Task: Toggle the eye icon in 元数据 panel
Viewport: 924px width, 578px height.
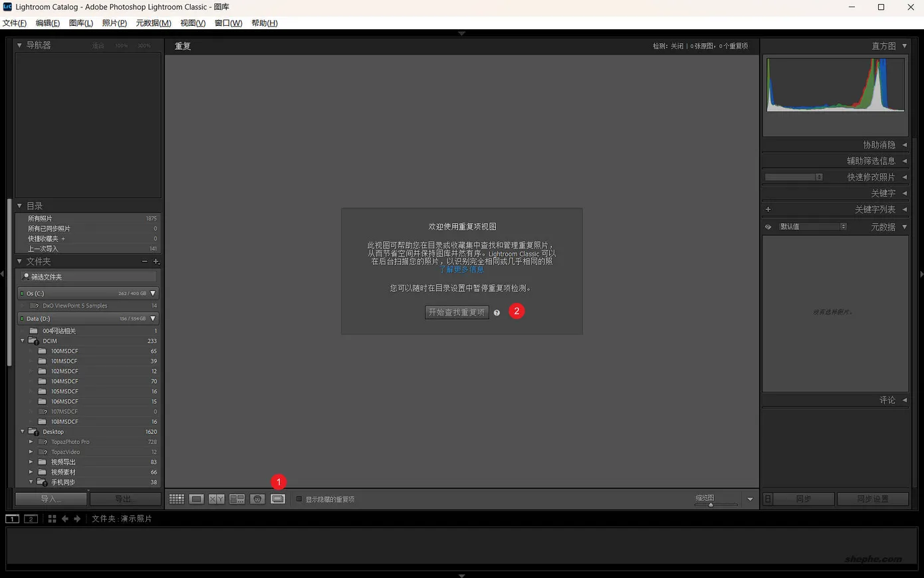Action: coord(768,227)
